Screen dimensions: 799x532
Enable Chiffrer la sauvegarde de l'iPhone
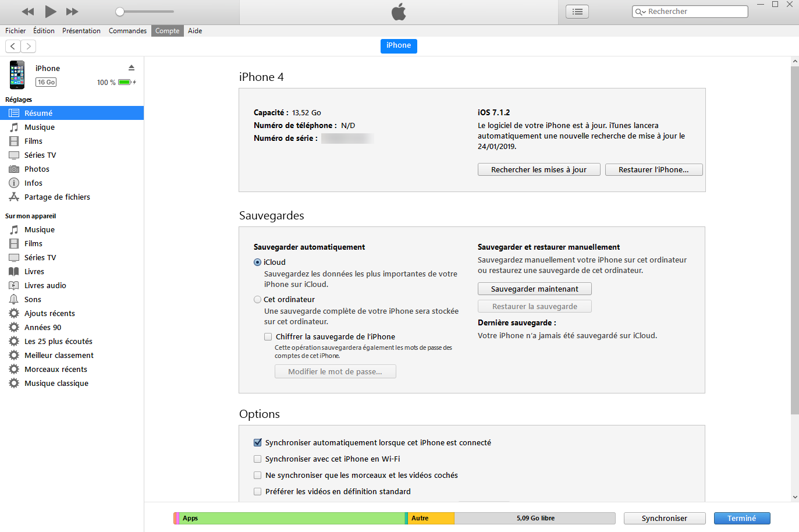pyautogui.click(x=268, y=337)
